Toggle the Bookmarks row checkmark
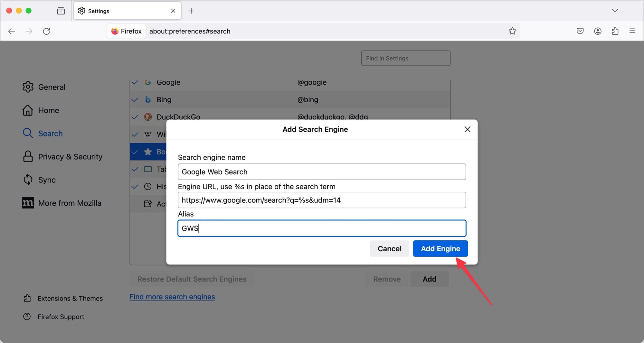Viewport: 644px width, 343px height. (x=135, y=152)
